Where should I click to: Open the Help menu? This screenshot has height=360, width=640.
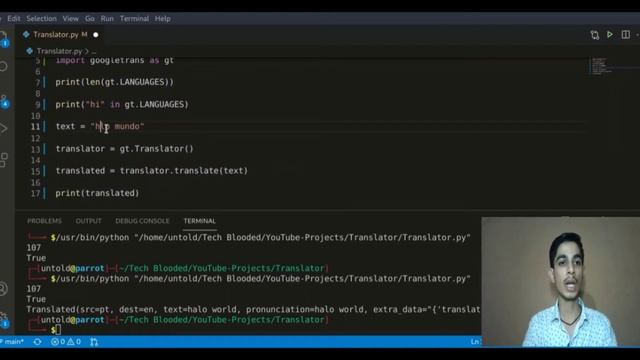pyautogui.click(x=162, y=19)
